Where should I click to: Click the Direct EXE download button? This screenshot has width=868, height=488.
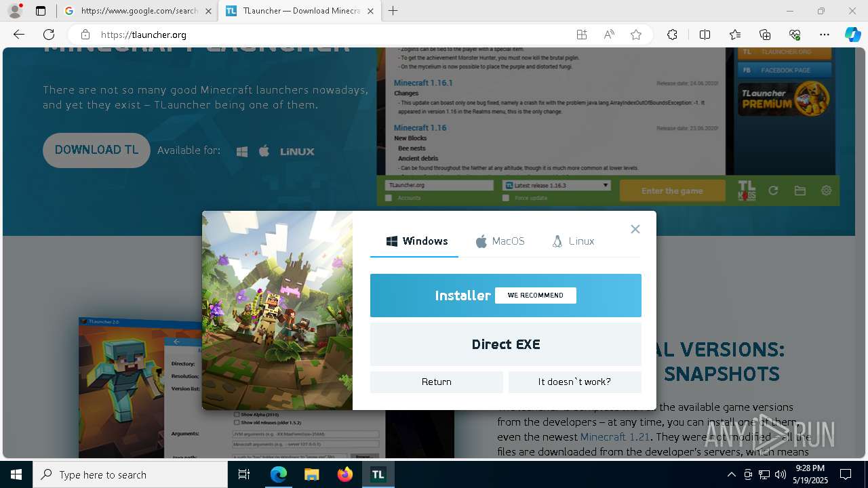505,344
